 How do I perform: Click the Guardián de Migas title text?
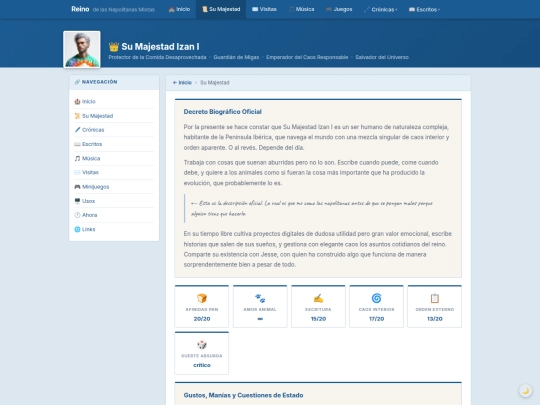tap(236, 57)
